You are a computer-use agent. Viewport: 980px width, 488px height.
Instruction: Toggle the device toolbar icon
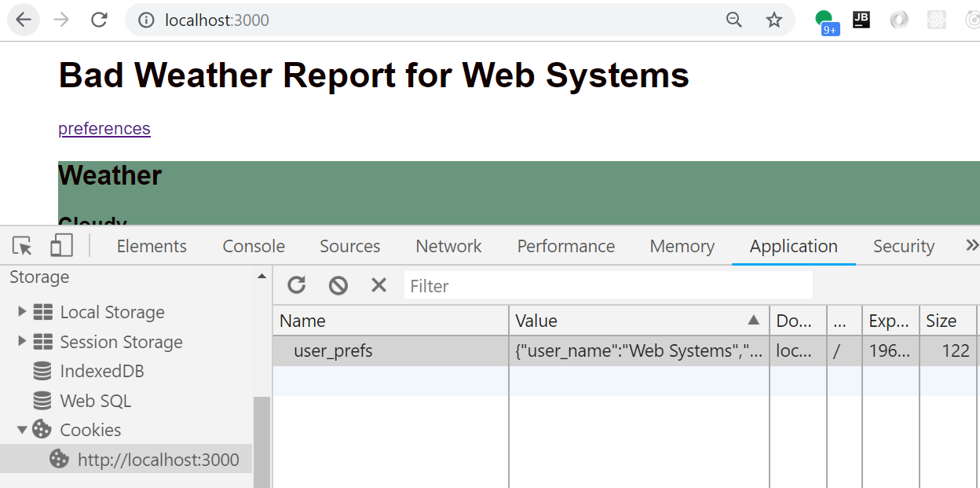click(x=61, y=246)
